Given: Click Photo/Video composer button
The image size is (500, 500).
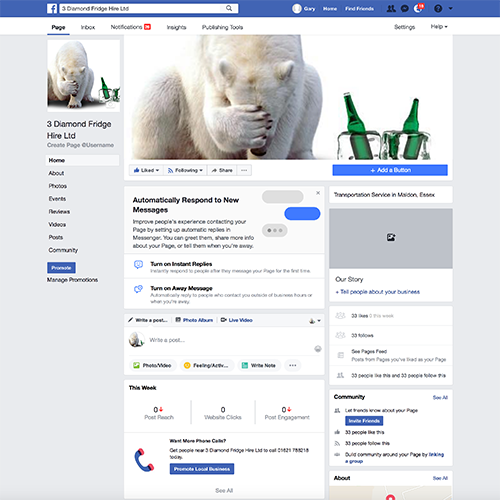Looking at the screenshot, I should 153,365.
